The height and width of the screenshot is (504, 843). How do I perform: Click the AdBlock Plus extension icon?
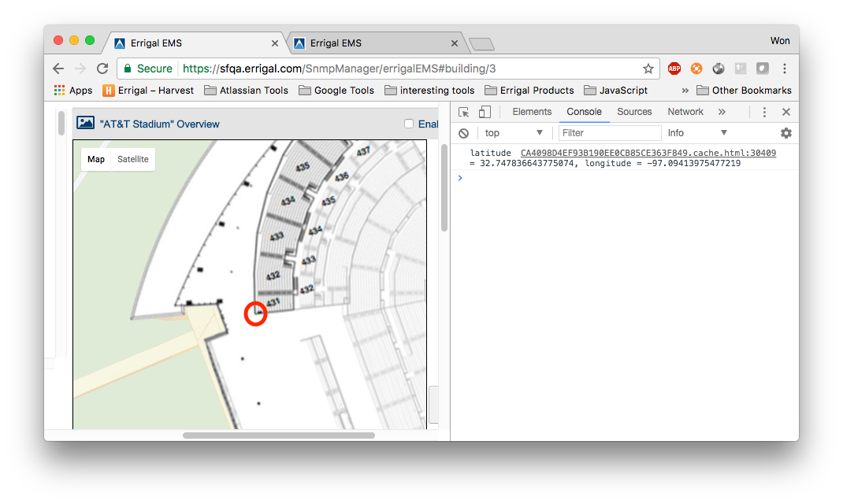[674, 69]
